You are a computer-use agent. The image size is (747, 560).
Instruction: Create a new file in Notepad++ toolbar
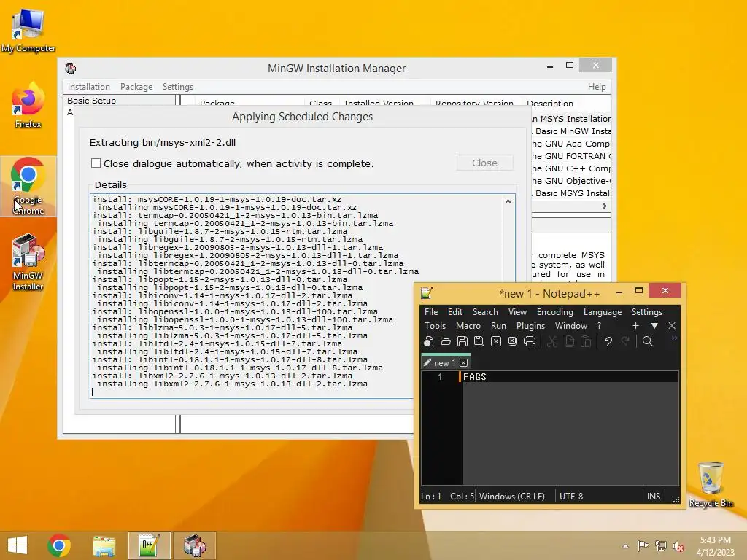428,341
